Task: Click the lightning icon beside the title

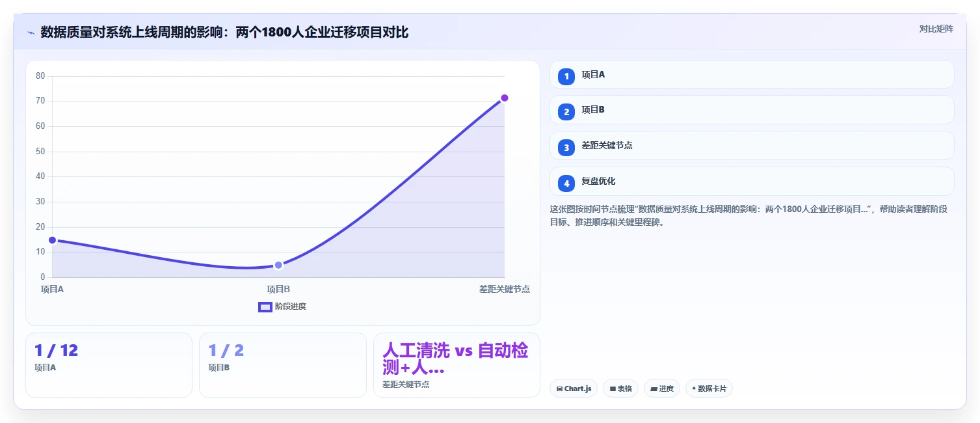Action: [31, 32]
